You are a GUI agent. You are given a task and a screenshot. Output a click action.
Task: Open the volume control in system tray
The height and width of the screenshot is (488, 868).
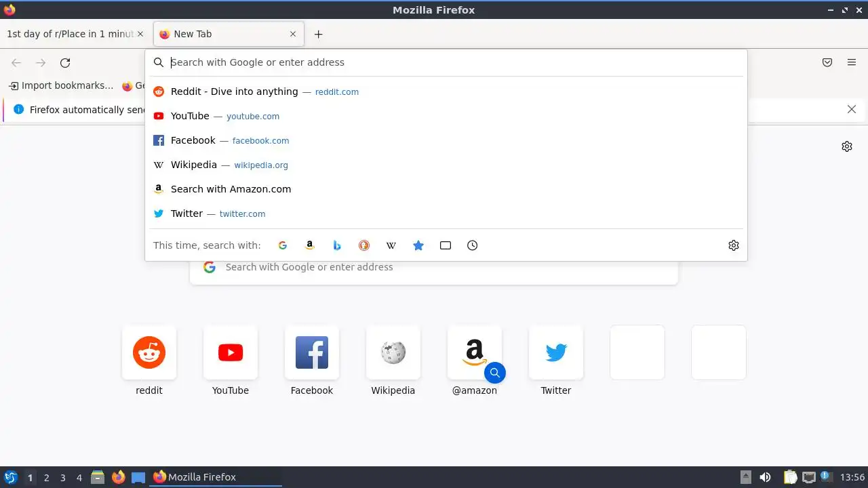point(765,477)
